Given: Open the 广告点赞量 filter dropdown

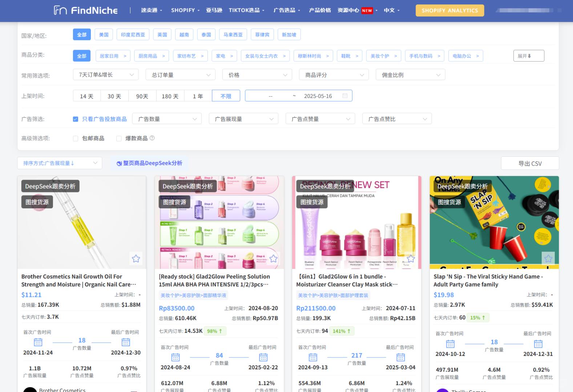Looking at the screenshot, I should tap(320, 119).
